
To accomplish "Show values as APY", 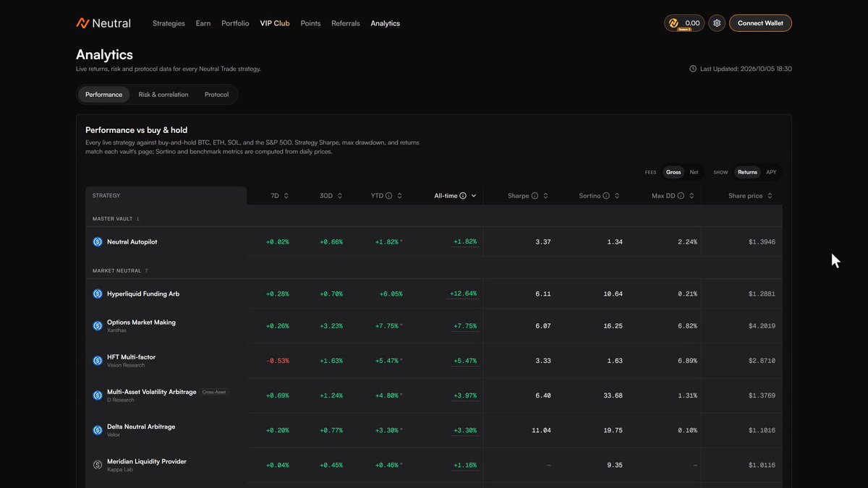I will tap(771, 172).
